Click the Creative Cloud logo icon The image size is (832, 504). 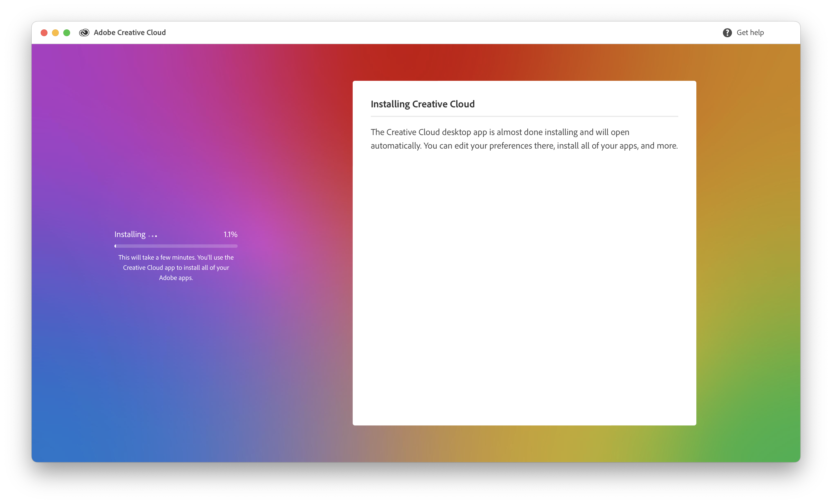point(84,32)
